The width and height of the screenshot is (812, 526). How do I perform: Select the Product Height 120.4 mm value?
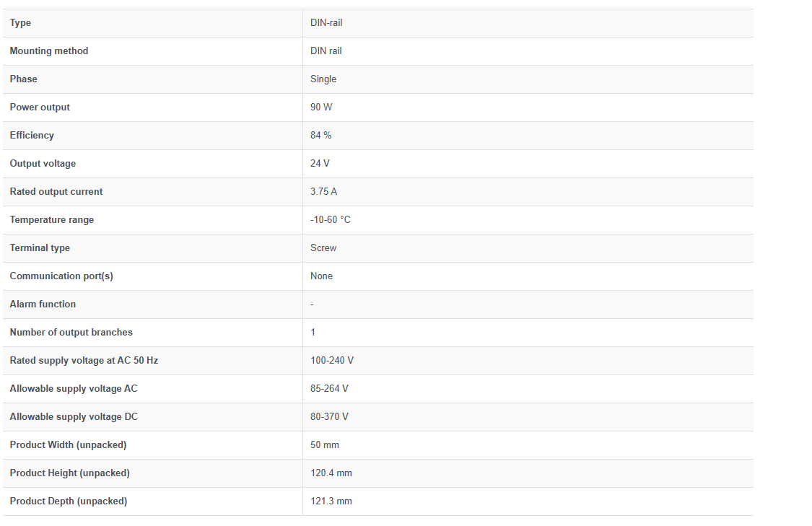(x=331, y=473)
